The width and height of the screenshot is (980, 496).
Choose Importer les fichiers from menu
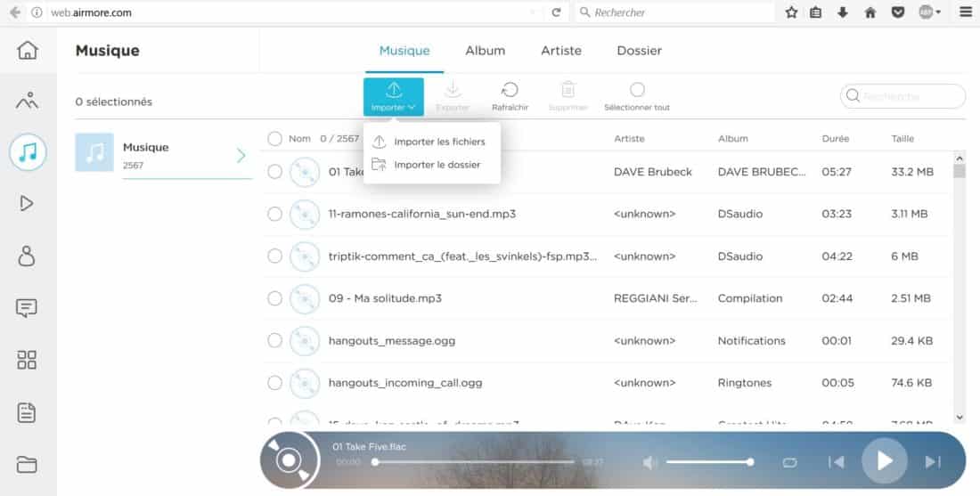[439, 142]
